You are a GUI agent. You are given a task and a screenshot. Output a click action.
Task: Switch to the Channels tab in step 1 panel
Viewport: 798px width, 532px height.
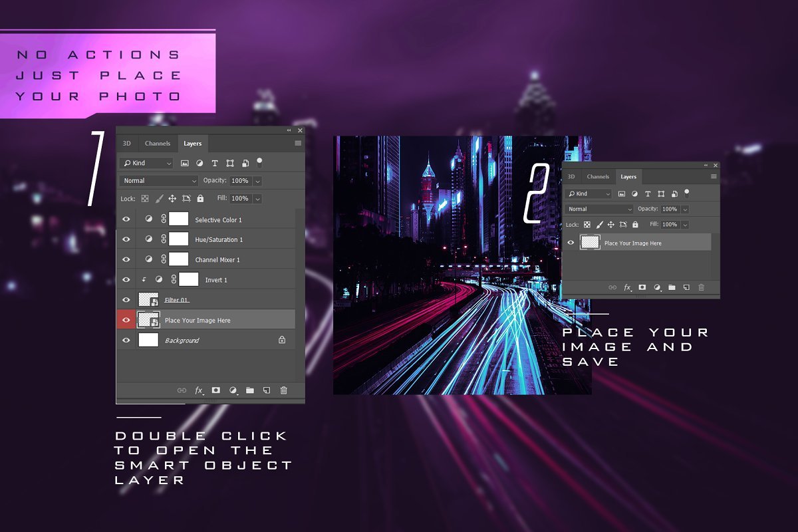click(158, 144)
